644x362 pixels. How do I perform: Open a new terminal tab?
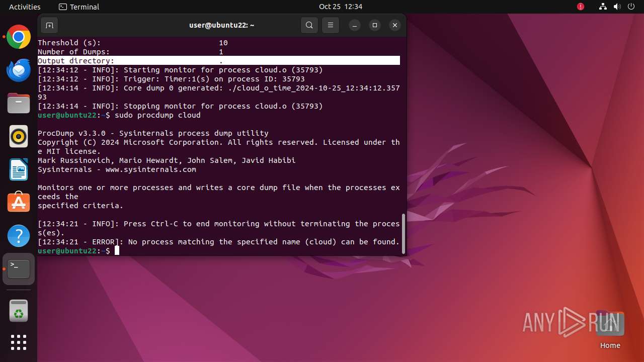(49, 25)
